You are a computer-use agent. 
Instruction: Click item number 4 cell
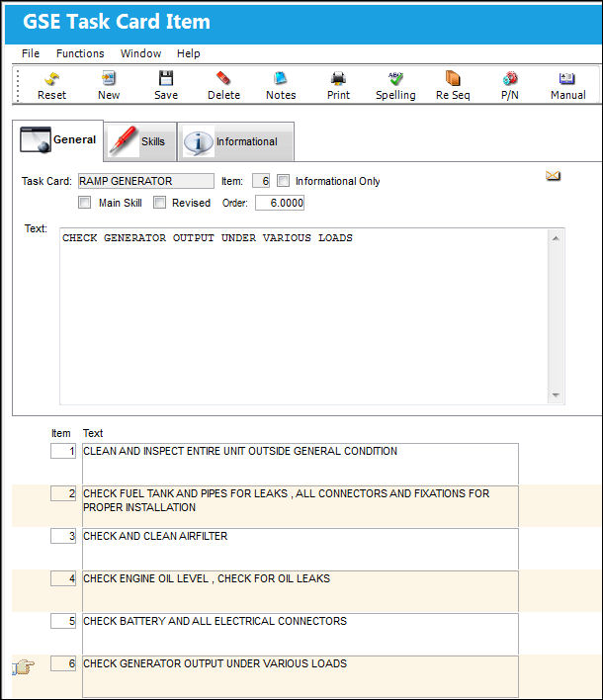63,578
